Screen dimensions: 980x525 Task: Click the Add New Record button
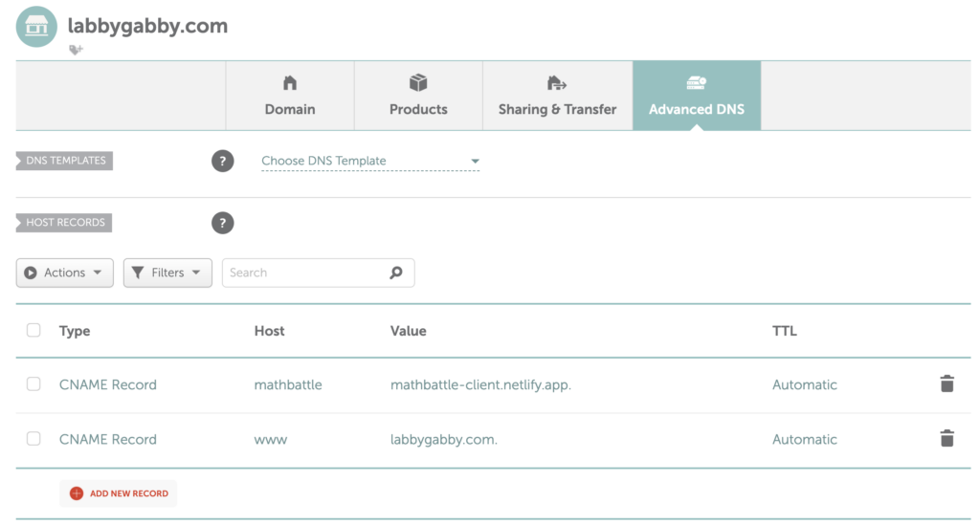click(x=119, y=493)
